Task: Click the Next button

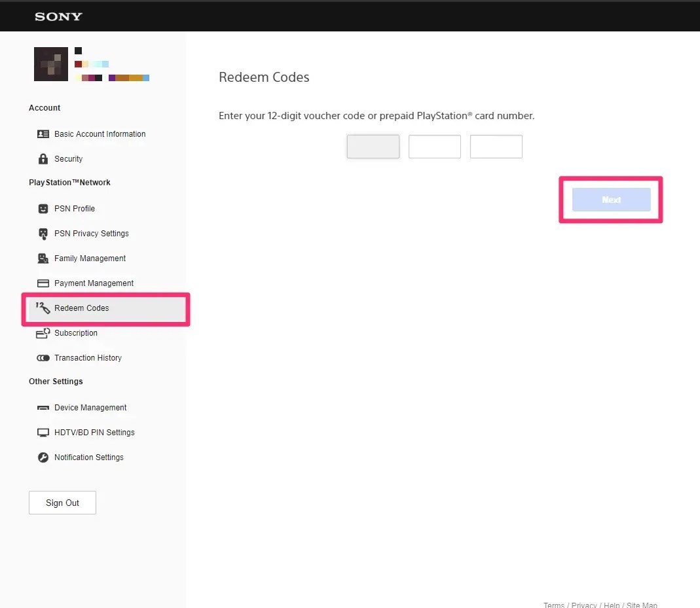Action: (x=611, y=200)
